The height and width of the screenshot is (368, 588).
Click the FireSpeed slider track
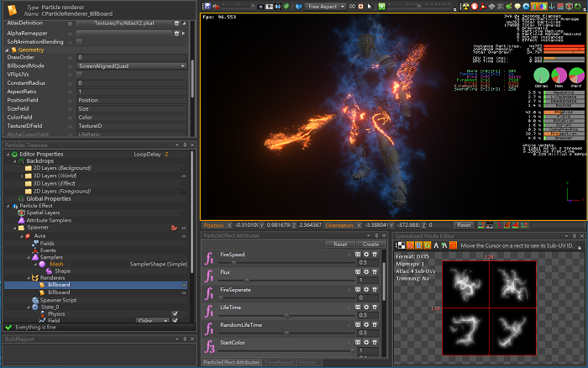(286, 262)
